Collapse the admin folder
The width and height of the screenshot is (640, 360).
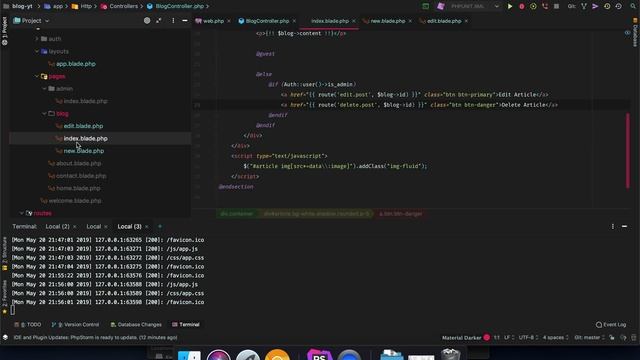pyautogui.click(x=44, y=89)
